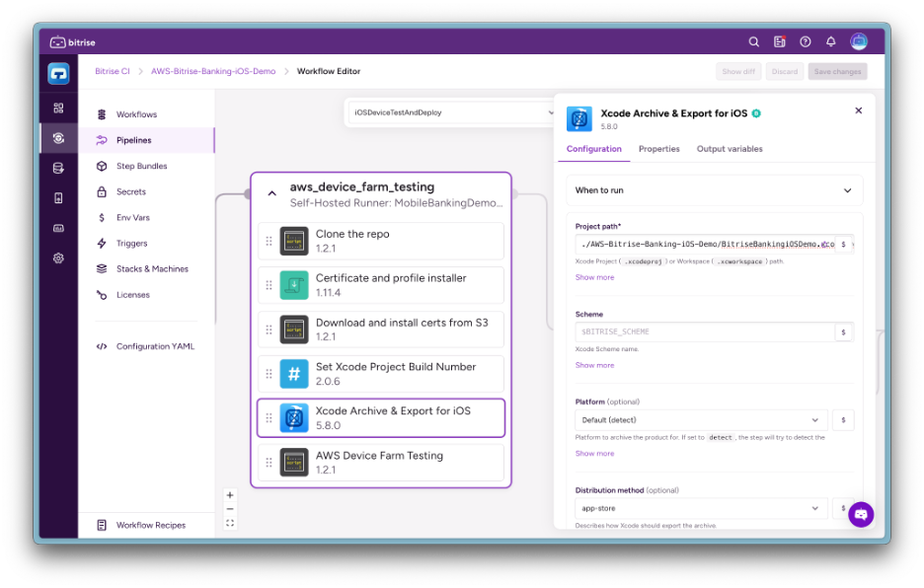
Task: Click the Certificate and profile installer step icon
Action: coord(293,283)
